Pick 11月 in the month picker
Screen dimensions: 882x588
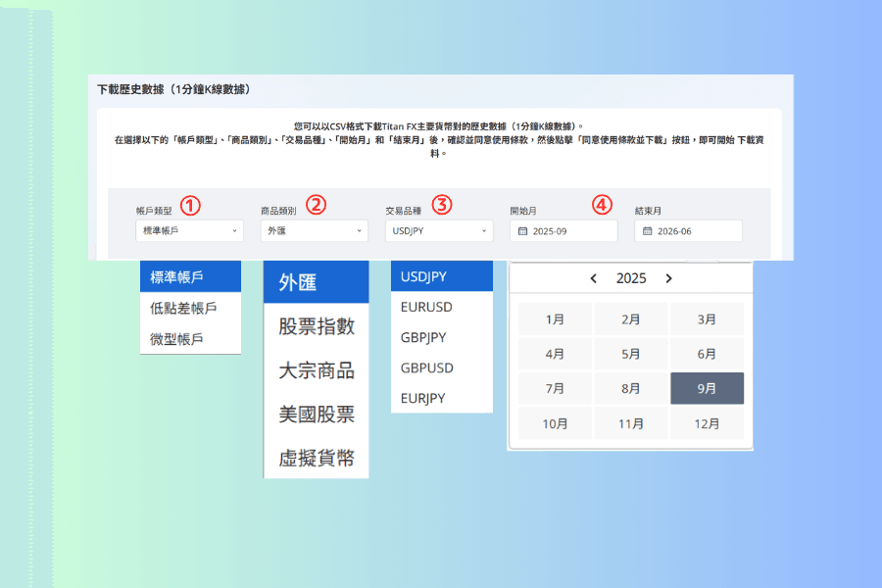[631, 423]
